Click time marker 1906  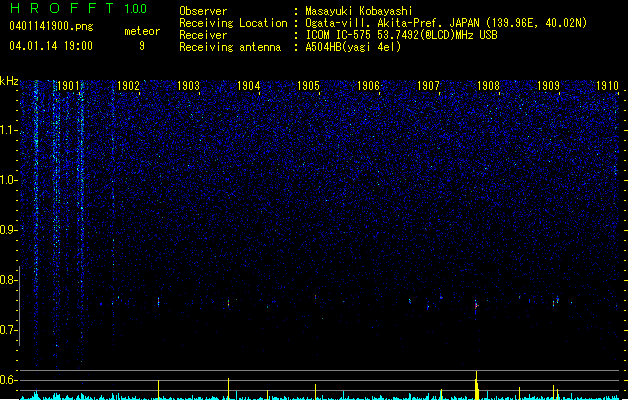[368, 86]
